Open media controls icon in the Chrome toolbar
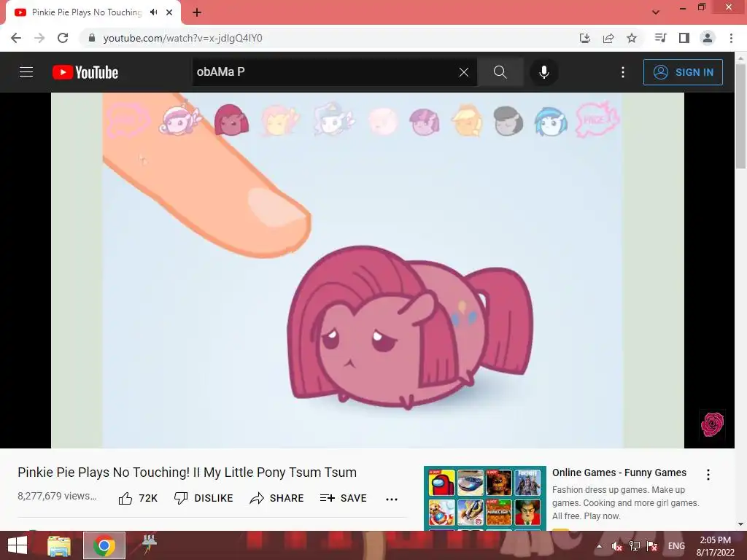Viewport: 747px width, 560px height. [660, 38]
